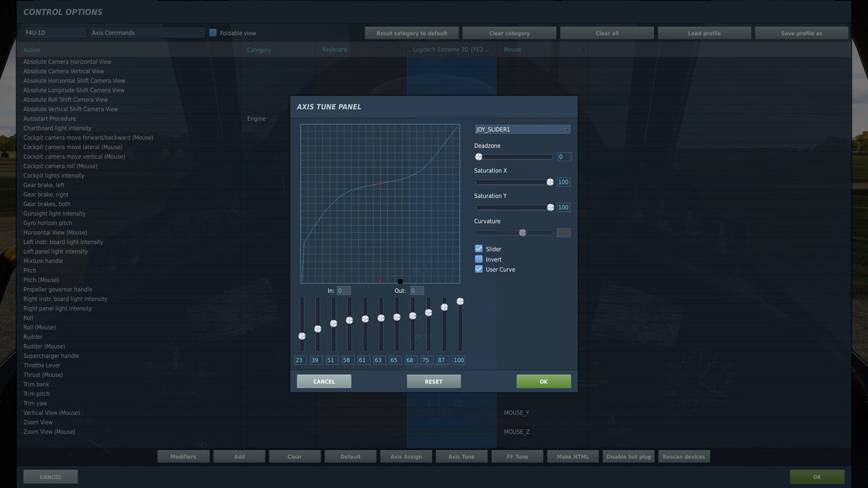The image size is (868, 488).
Task: Click the curve point field showing 75
Action: pos(427,360)
